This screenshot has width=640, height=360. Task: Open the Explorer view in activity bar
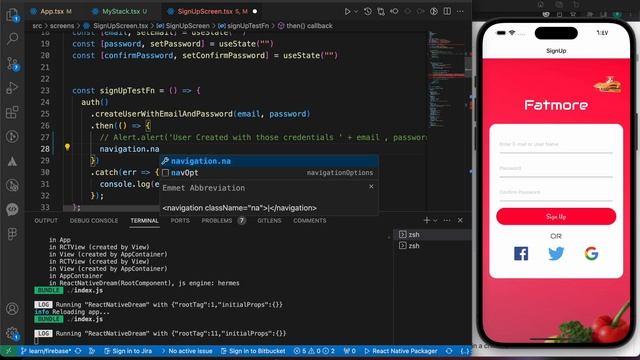tap(12, 16)
